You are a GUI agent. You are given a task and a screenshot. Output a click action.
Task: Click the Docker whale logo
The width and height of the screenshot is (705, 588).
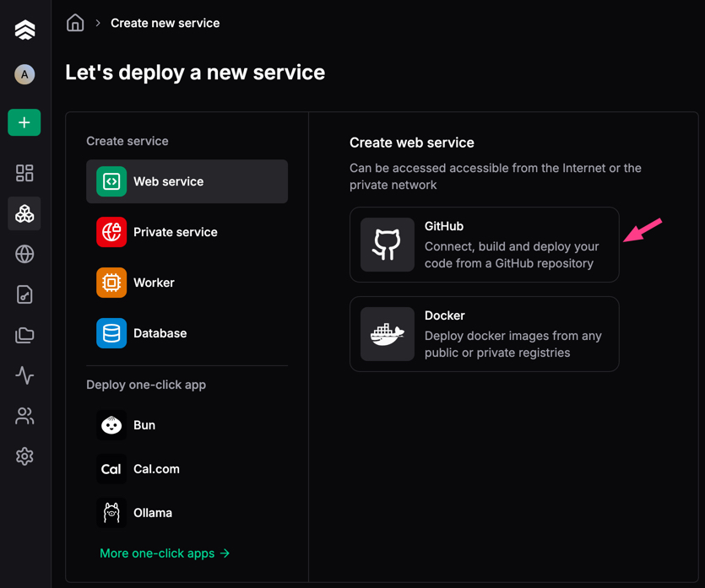[388, 334]
